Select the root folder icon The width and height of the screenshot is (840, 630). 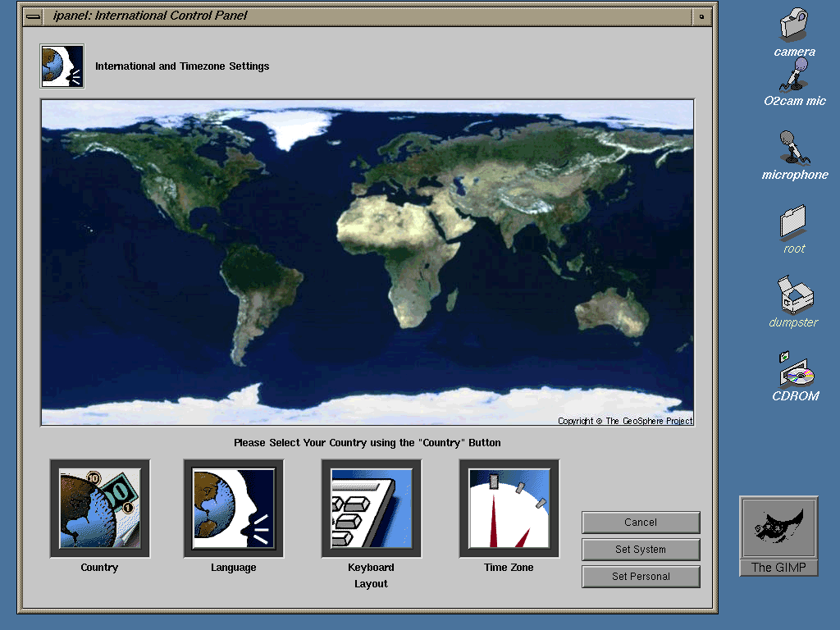793,221
